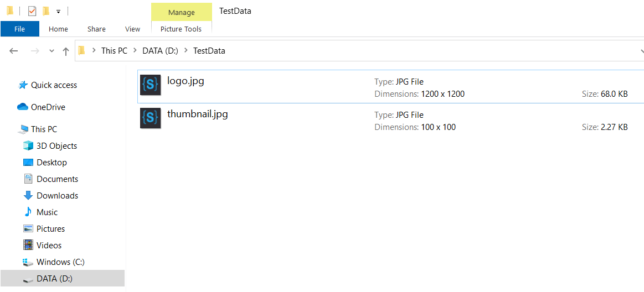Open the Picture Tools tab
This screenshot has width=644, height=292.
coord(181,29)
